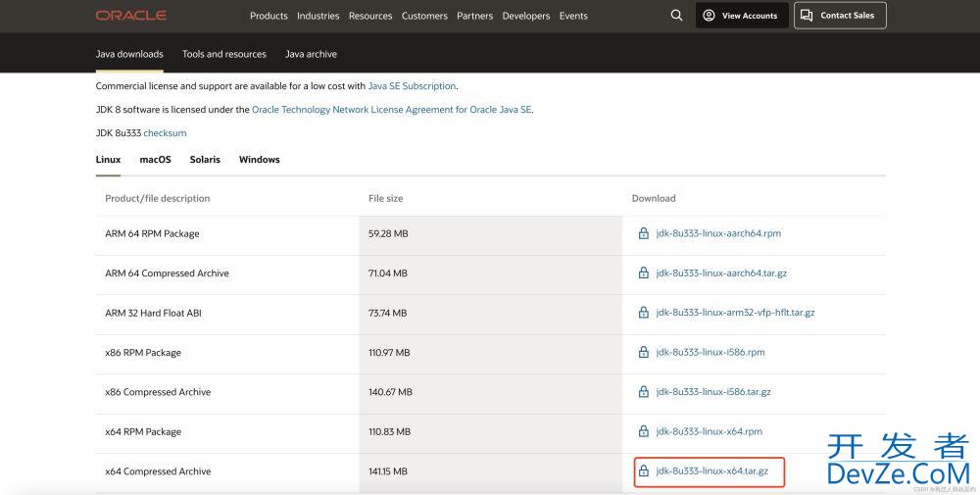Switch to Java archive tab
The width and height of the screenshot is (980, 495).
click(x=312, y=54)
